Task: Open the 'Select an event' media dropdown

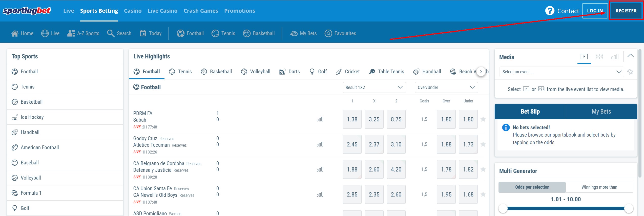Action: [562, 72]
